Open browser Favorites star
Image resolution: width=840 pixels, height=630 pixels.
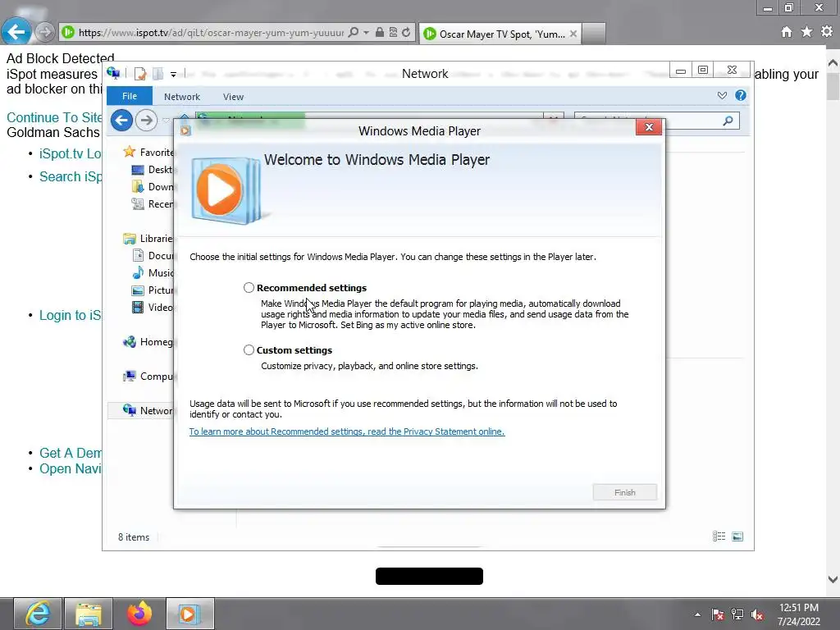(x=807, y=32)
